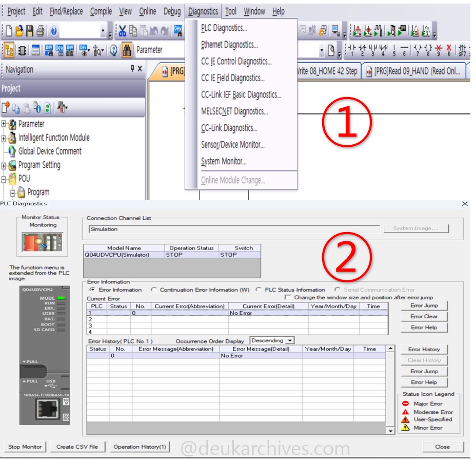
Task: Click the speech-bubble help icon beside the binoculars
Action: tap(113, 50)
